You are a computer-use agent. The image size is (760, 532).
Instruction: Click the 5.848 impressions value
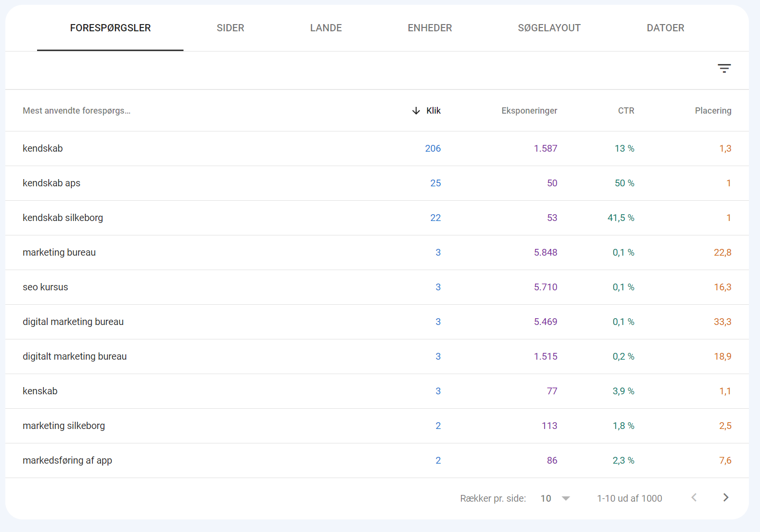(545, 253)
